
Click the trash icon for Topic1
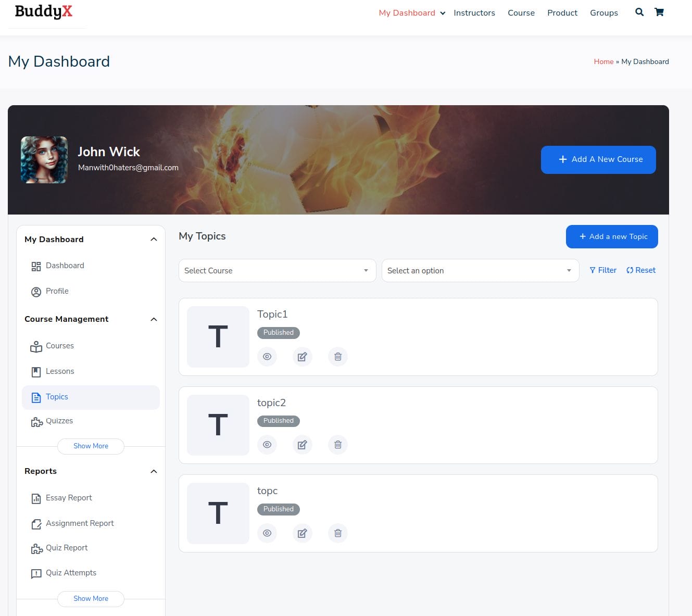coord(337,357)
